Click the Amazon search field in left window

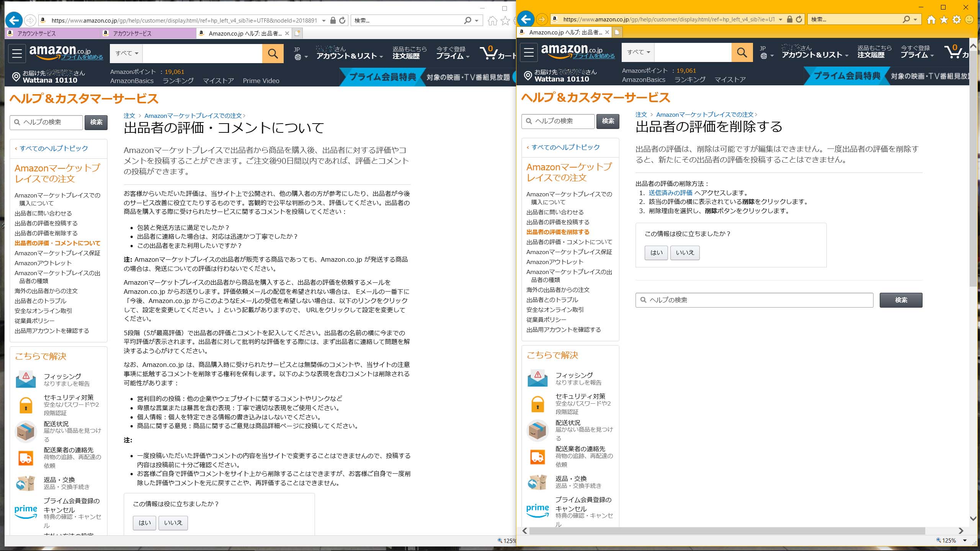pos(202,53)
